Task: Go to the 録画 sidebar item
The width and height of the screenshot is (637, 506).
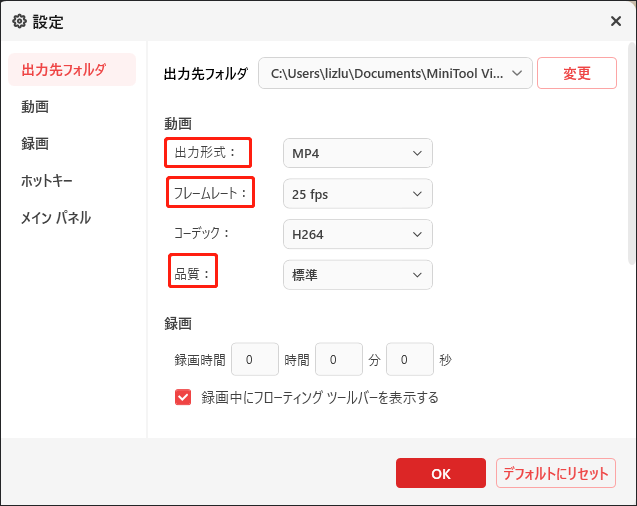Action: (x=35, y=143)
